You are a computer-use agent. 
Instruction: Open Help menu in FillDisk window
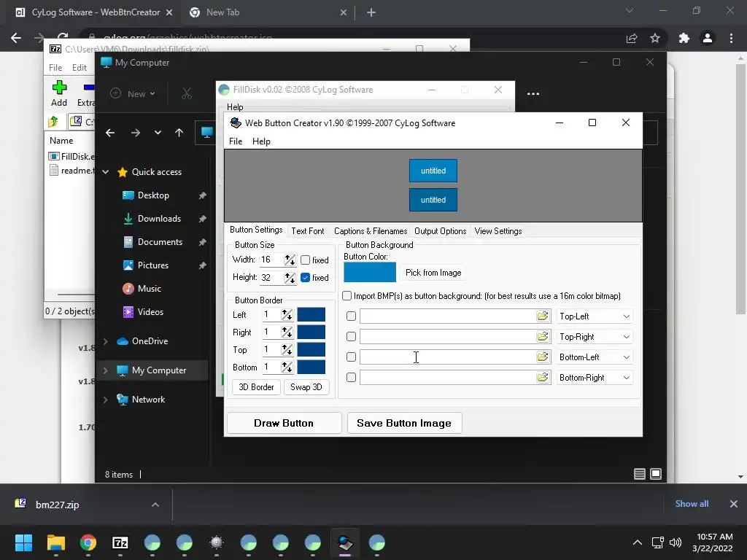(235, 107)
